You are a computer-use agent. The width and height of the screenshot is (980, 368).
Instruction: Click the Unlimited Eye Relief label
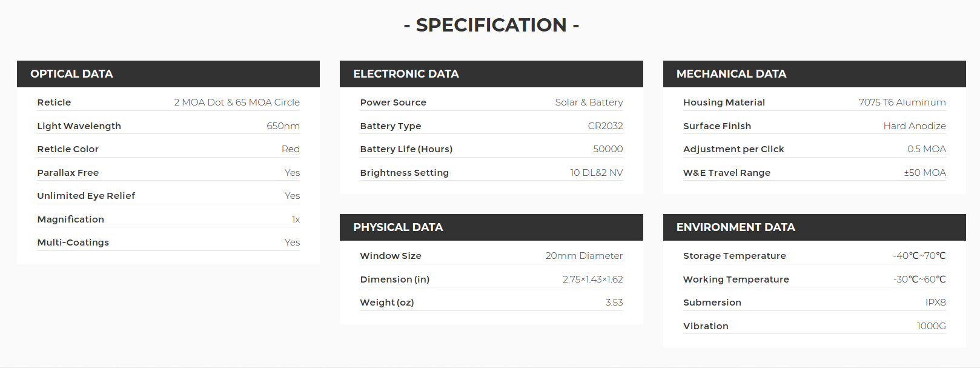tap(86, 196)
